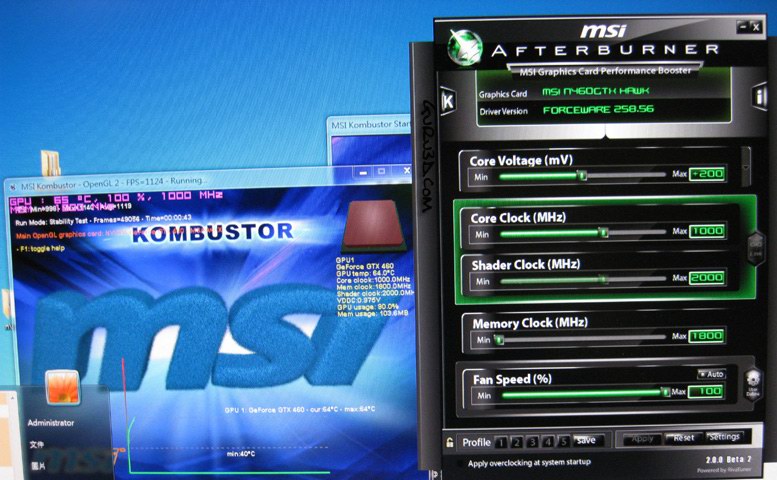Select profile slot 5
777x480 pixels.
pyautogui.click(x=563, y=441)
